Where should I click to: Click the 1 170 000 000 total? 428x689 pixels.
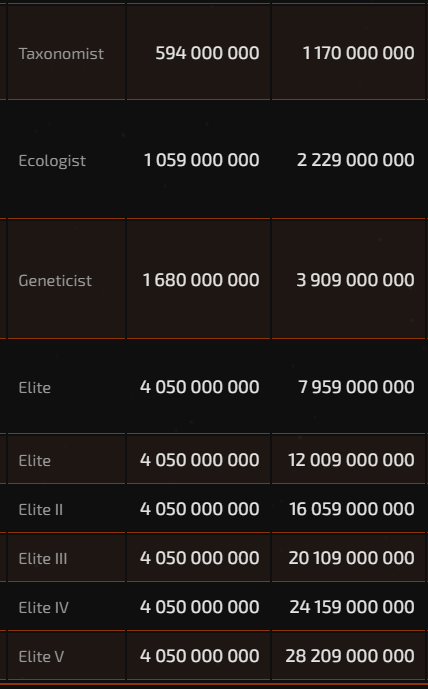pyautogui.click(x=358, y=53)
